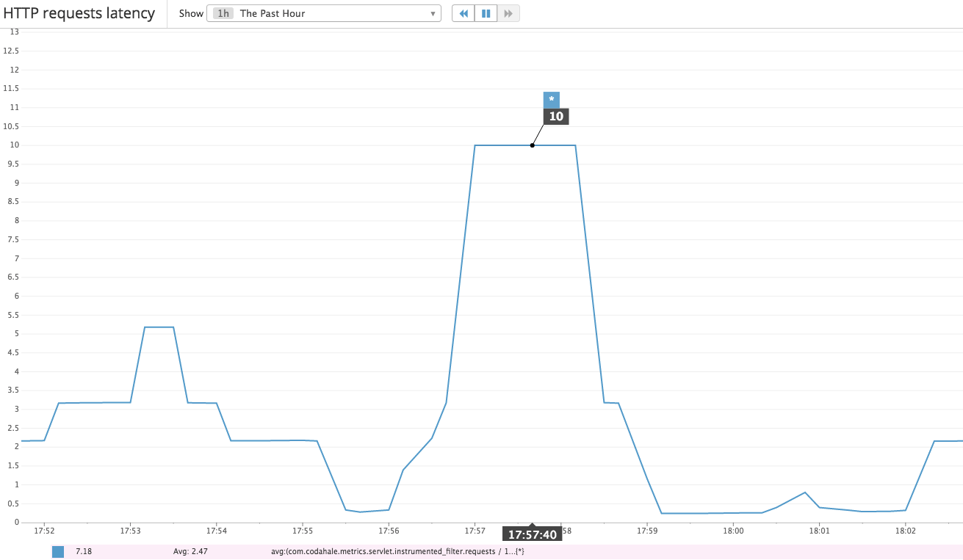Rewind the time range backward
The width and height of the screenshot is (963, 560).
click(x=464, y=13)
